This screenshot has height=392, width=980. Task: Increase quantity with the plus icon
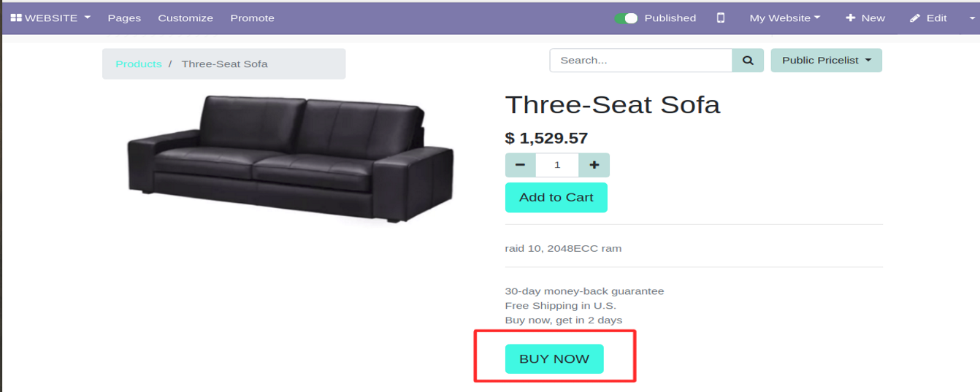click(x=594, y=165)
